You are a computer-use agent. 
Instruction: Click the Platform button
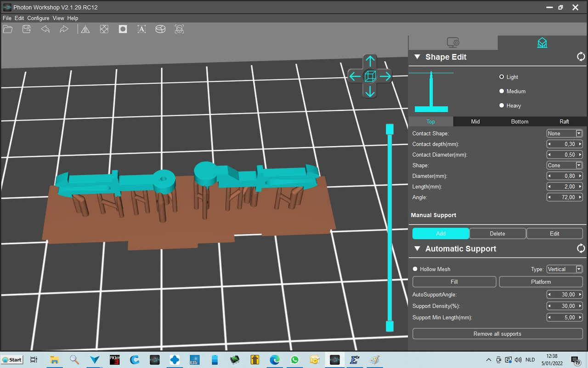tap(541, 282)
